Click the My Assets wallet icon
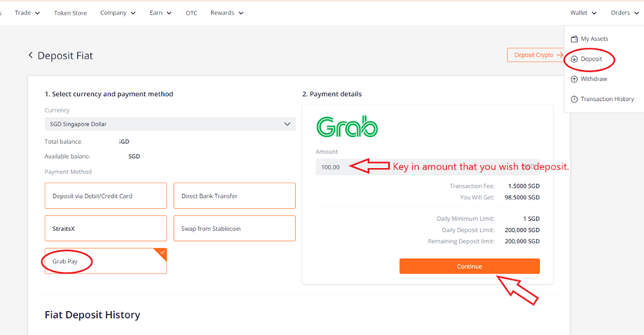The height and width of the screenshot is (335, 644). point(574,39)
